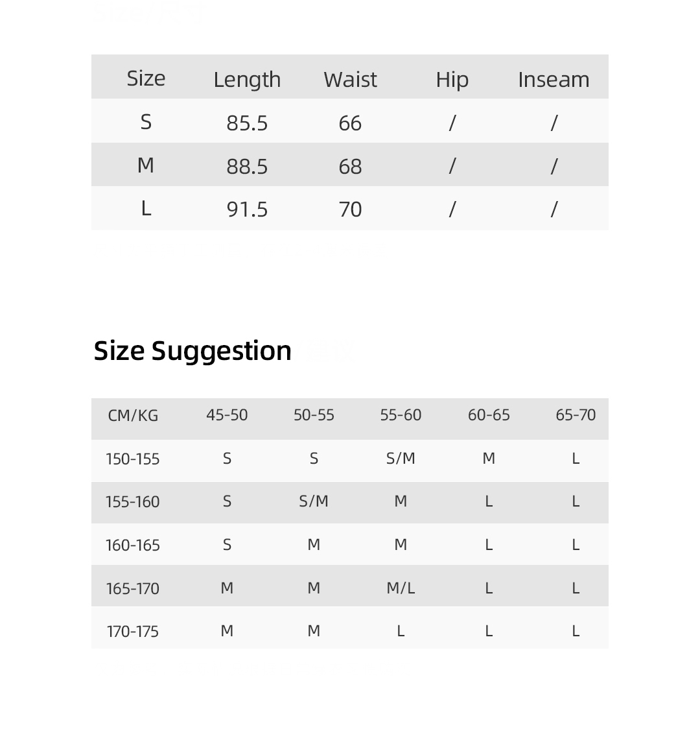Select the 160-165 height row label
Screen dimensions: 700x753
coord(133,545)
